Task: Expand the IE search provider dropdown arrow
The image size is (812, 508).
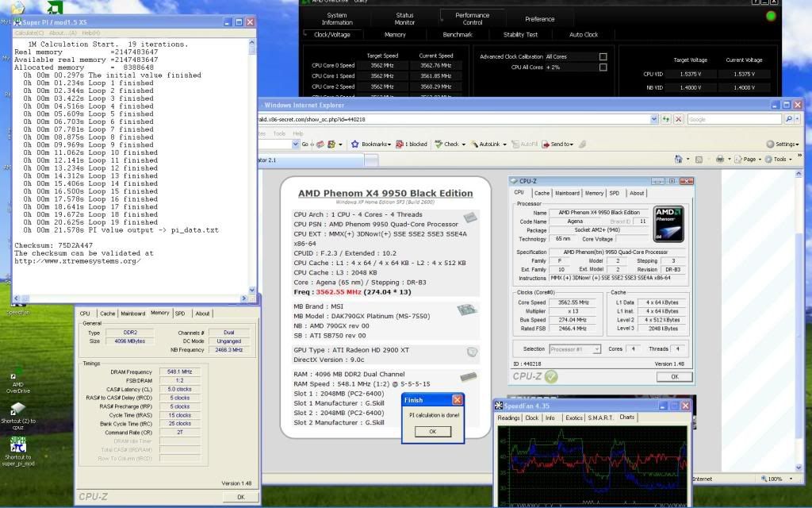Action: coord(797,119)
